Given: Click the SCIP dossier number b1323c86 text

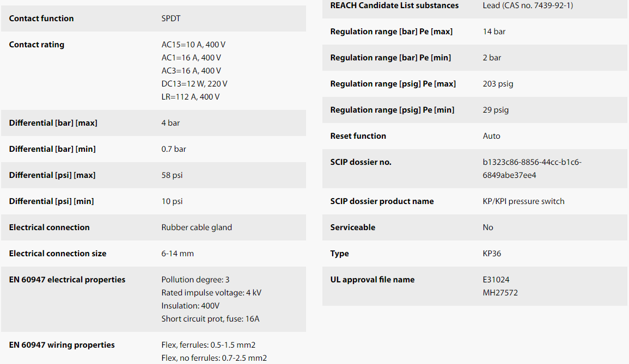Looking at the screenshot, I should click(532, 169).
